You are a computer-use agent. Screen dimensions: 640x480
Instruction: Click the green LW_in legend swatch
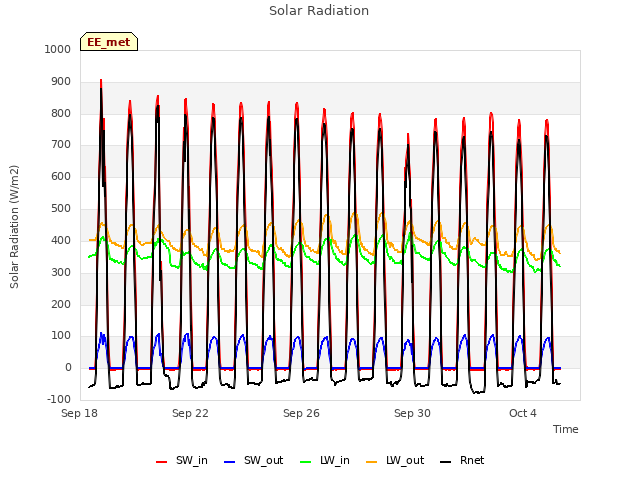306,462
